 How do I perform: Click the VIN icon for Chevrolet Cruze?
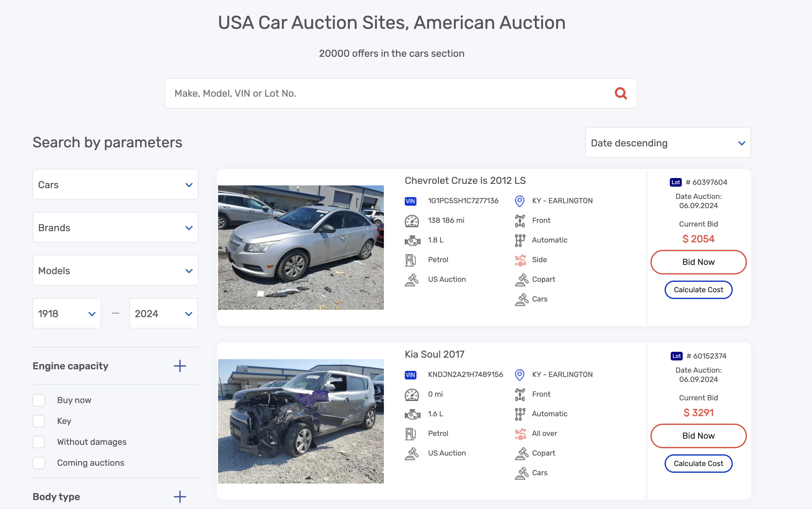[411, 200]
